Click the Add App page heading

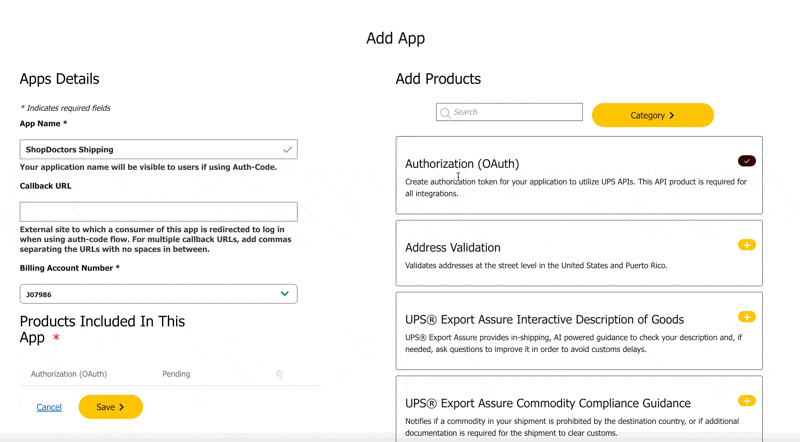click(x=395, y=39)
